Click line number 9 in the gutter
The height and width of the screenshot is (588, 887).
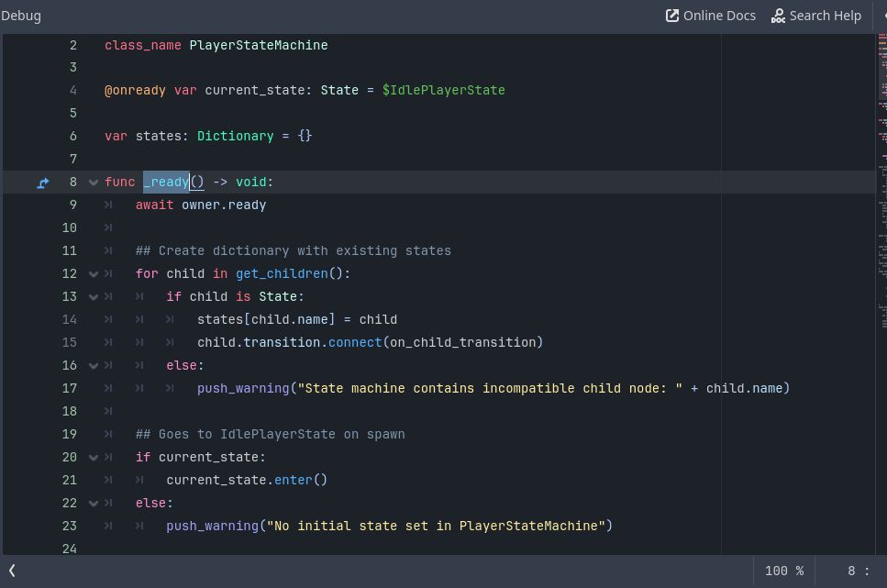[x=73, y=205]
